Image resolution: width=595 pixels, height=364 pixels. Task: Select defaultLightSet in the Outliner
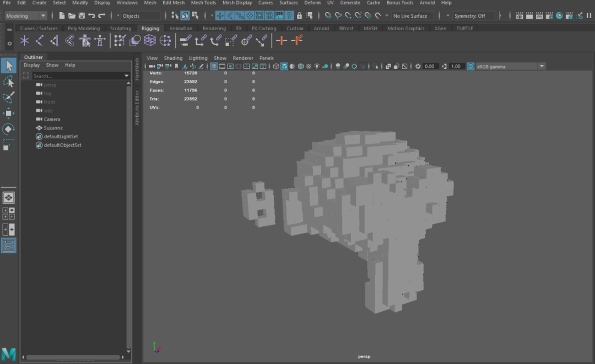coord(61,137)
